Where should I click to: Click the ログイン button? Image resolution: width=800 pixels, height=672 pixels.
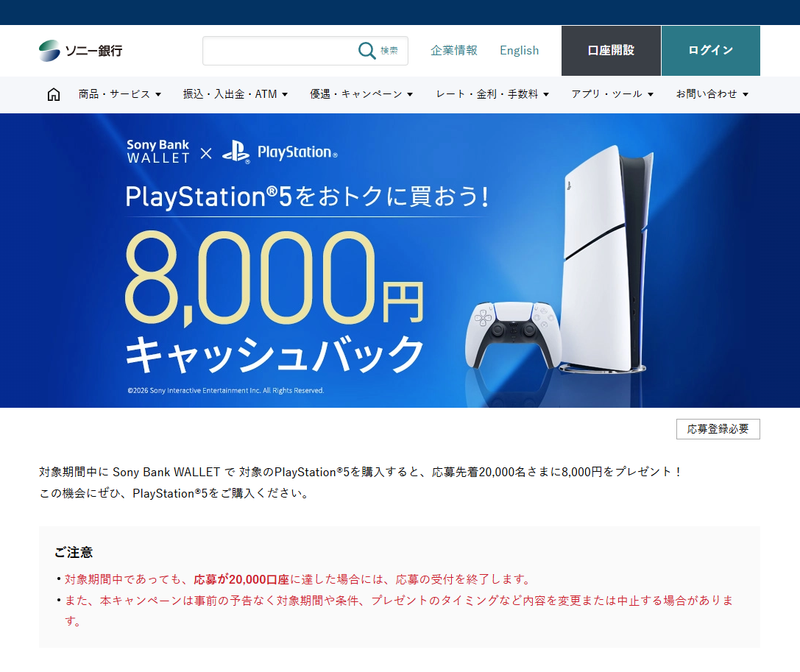point(711,51)
